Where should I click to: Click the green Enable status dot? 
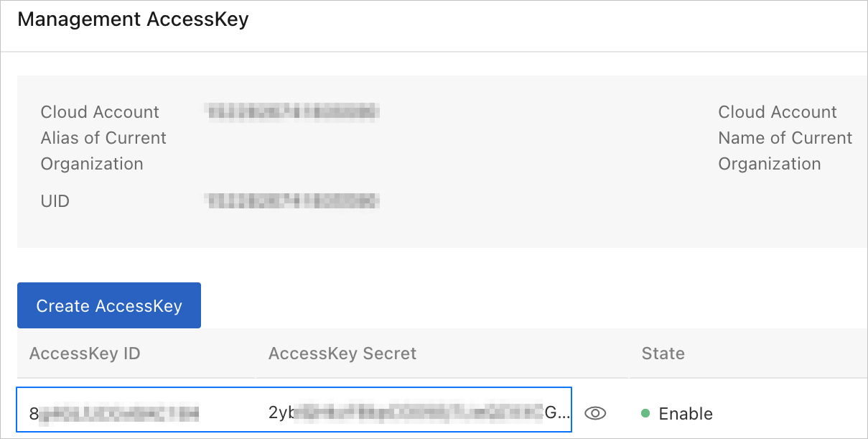coord(645,413)
